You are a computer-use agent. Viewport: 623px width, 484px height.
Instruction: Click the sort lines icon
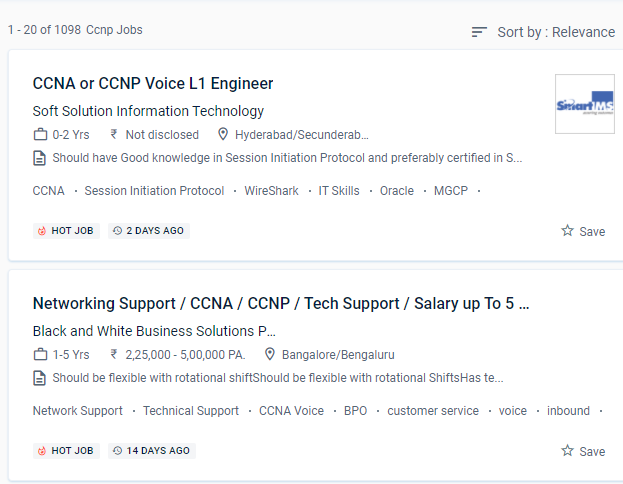(480, 32)
